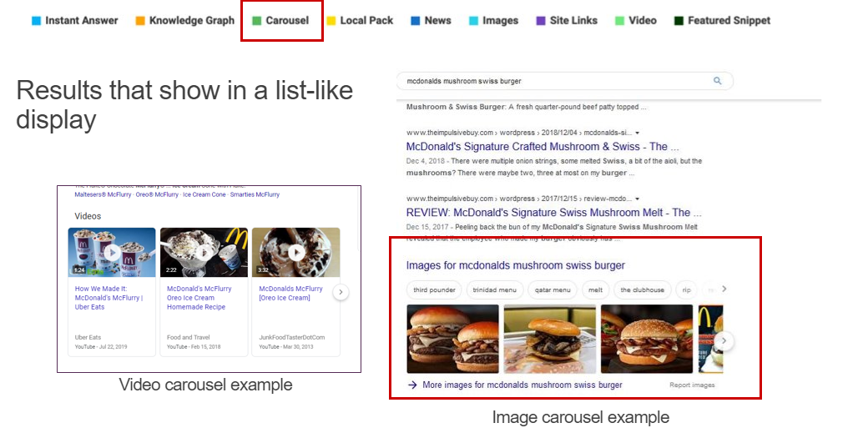This screenshot has height=438, width=868.
Task: Open McDonald's Signature Crafted Mushroom & Swiss result
Action: (x=542, y=147)
